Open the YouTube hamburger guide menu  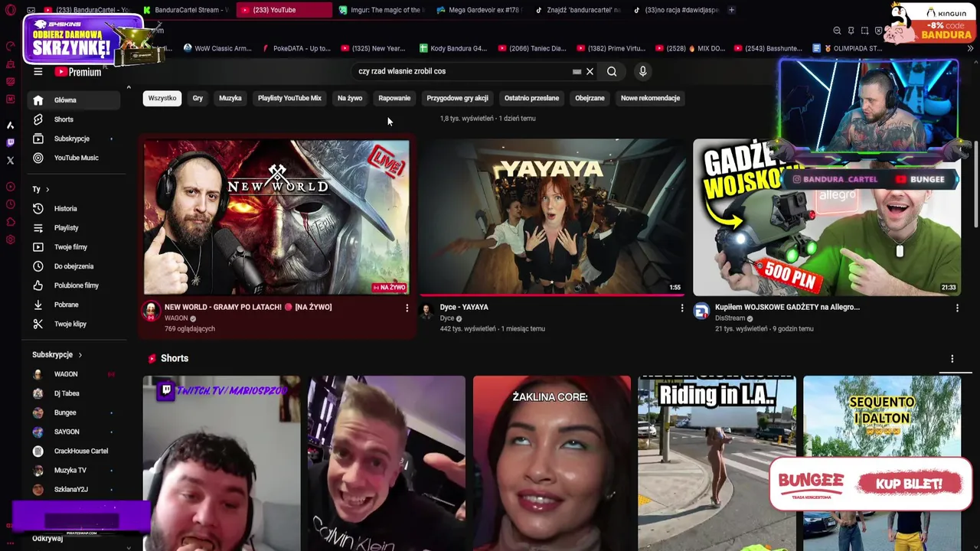tap(38, 72)
